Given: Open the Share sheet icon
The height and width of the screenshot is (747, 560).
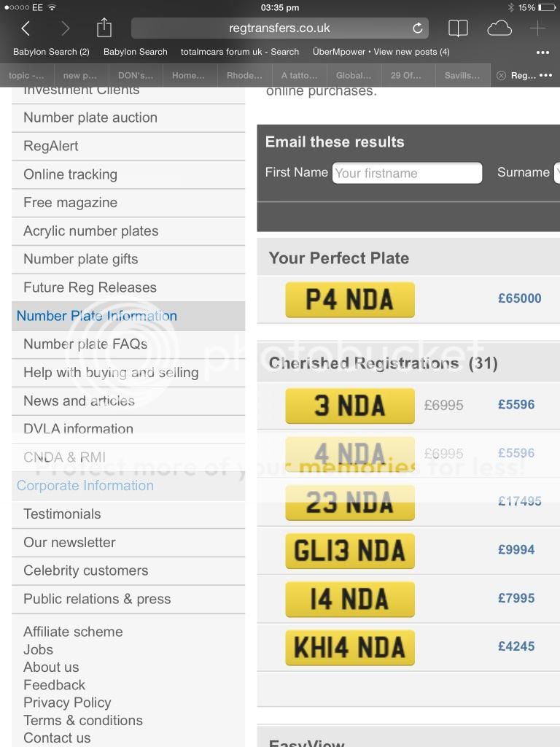Looking at the screenshot, I should [104, 28].
